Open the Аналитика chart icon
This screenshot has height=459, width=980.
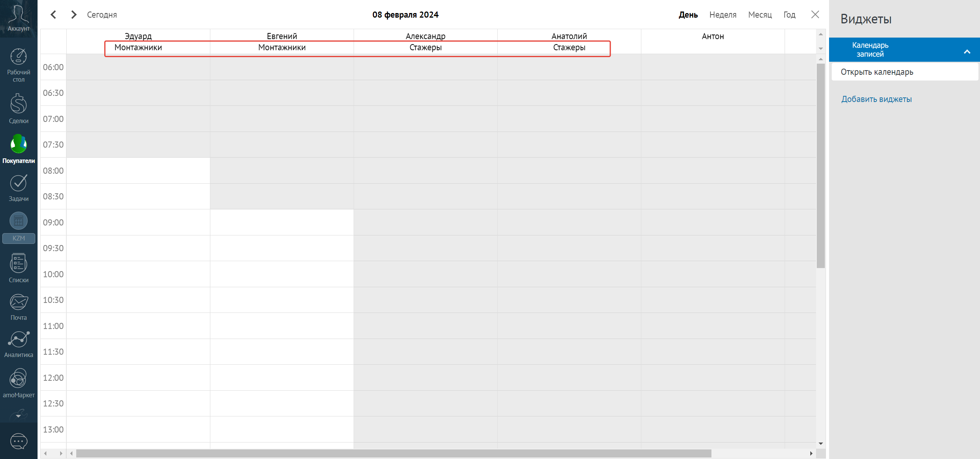click(18, 339)
